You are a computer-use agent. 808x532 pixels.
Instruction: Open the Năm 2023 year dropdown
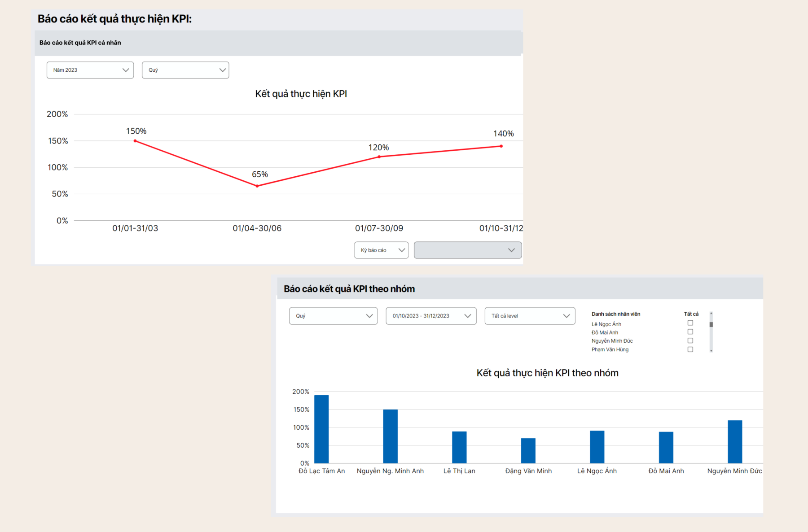(x=90, y=70)
